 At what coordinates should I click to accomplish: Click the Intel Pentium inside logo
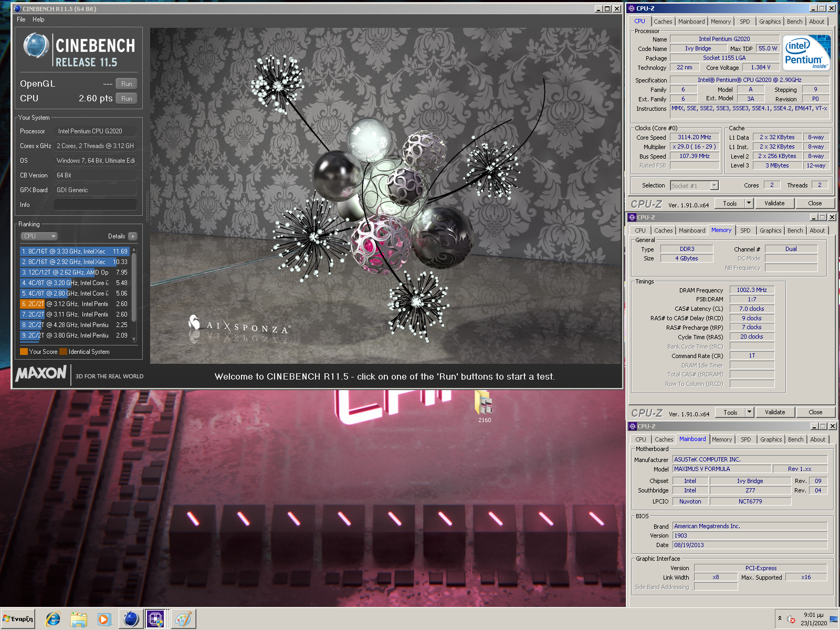(806, 53)
